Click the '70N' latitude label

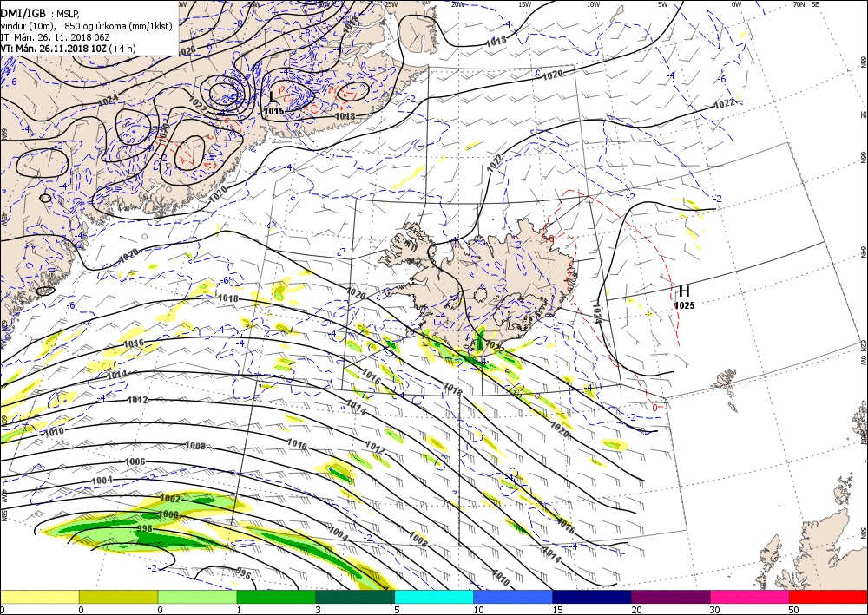(x=799, y=3)
